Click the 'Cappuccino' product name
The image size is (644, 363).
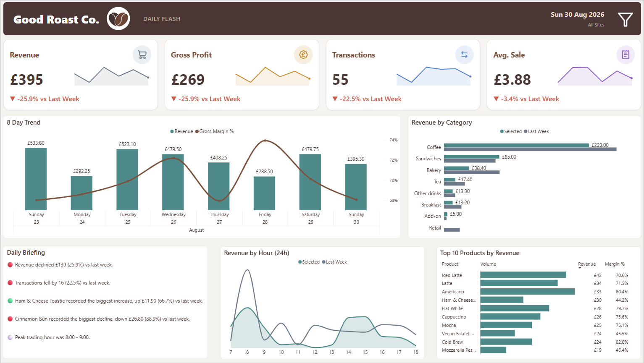pos(454,317)
